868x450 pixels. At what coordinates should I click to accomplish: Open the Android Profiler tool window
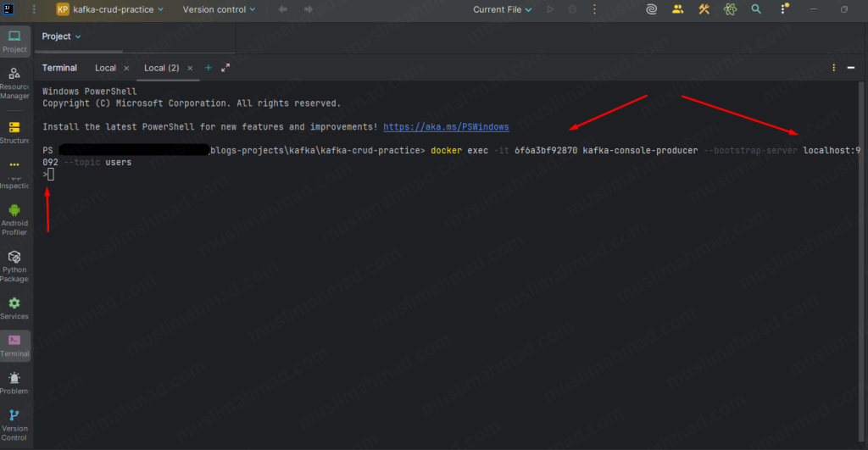(x=14, y=219)
